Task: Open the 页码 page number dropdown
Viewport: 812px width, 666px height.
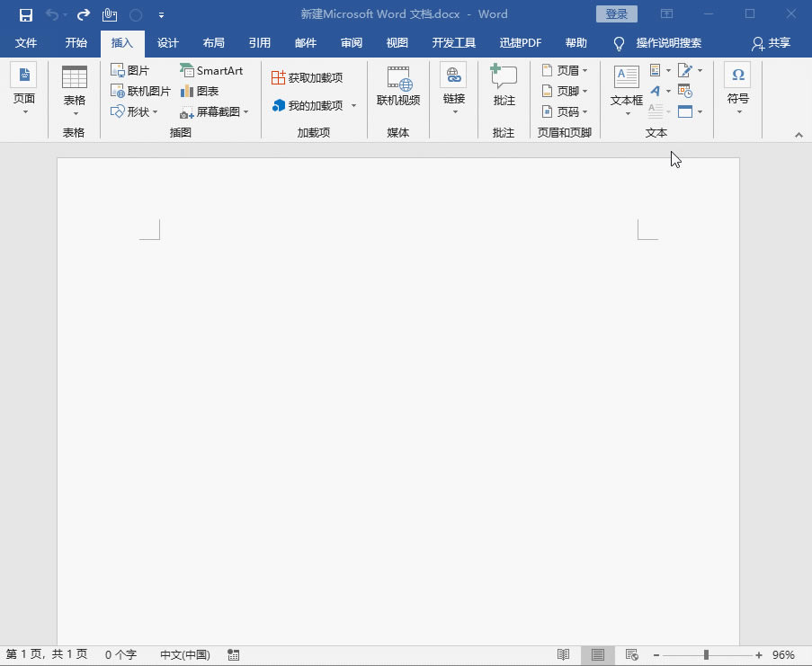Action: (x=565, y=111)
